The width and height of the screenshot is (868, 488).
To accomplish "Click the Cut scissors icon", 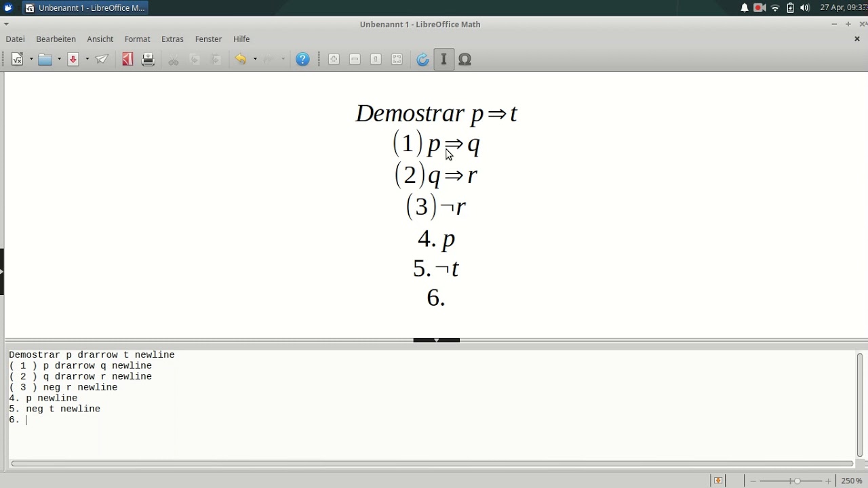I will click(174, 60).
